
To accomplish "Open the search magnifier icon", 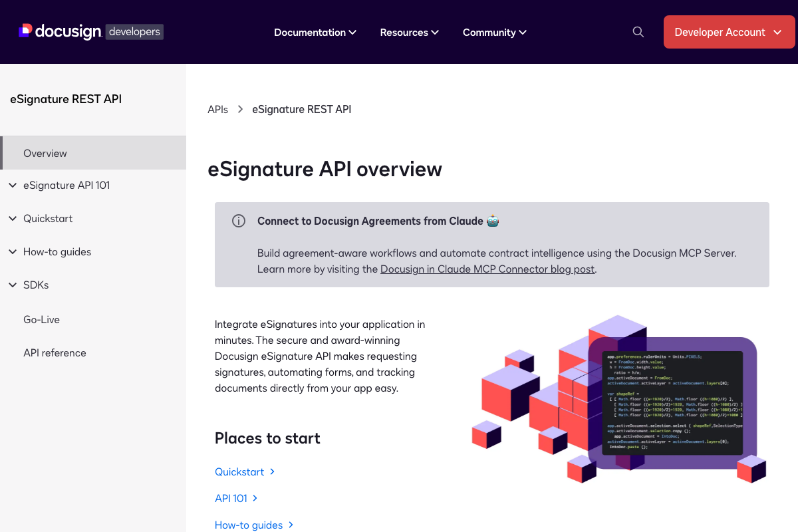I will pyautogui.click(x=638, y=32).
